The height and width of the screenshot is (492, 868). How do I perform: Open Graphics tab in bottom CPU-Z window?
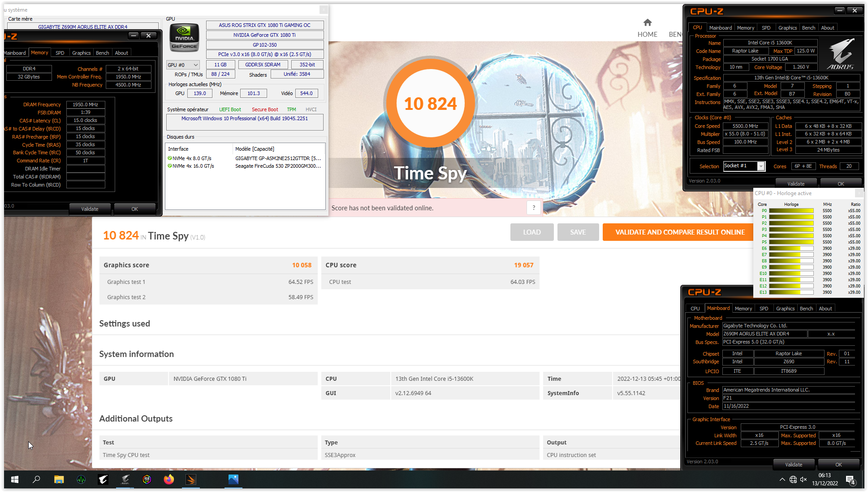coord(785,309)
